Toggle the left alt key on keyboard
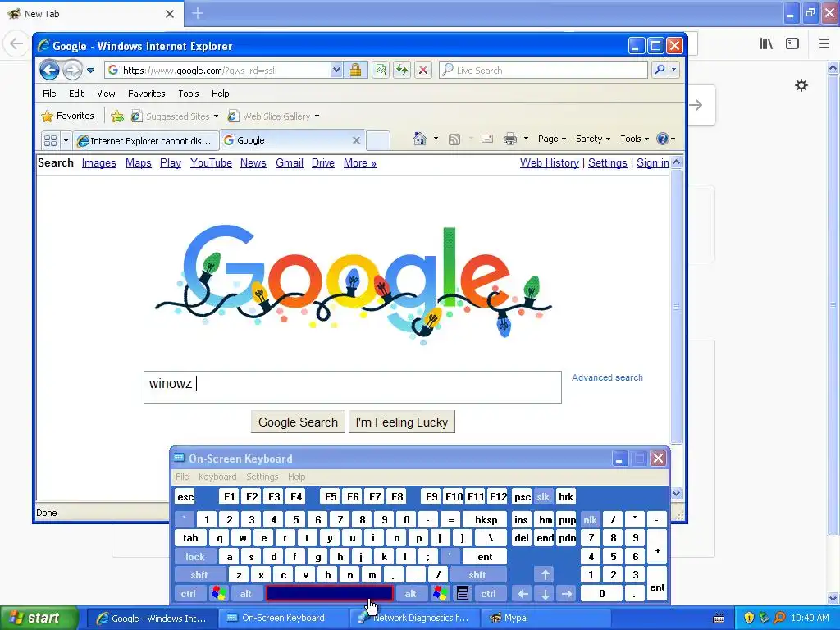 click(246, 594)
